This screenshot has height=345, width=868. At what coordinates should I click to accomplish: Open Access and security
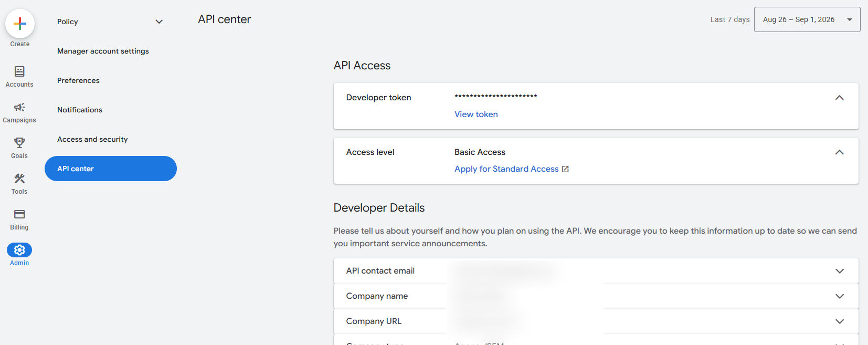click(x=92, y=139)
